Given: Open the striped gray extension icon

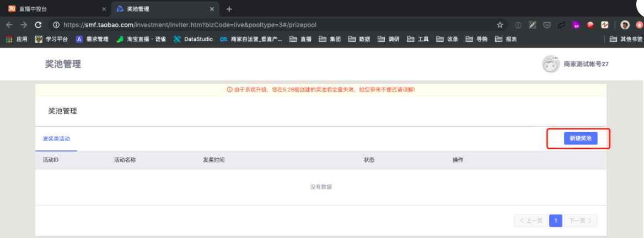Looking at the screenshot, I should pyautogui.click(x=532, y=25).
